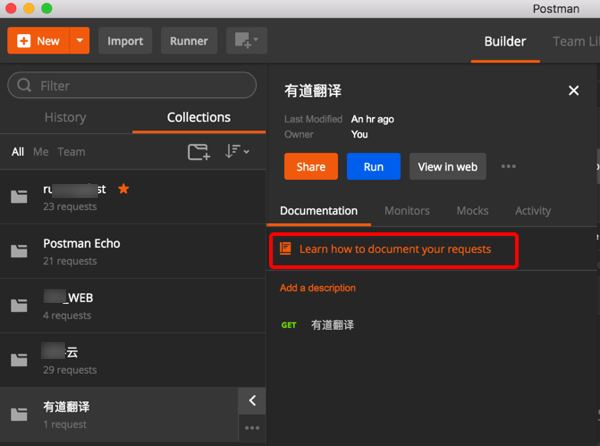This screenshot has width=600, height=446.
Task: Close the collection details panel
Action: (x=574, y=91)
